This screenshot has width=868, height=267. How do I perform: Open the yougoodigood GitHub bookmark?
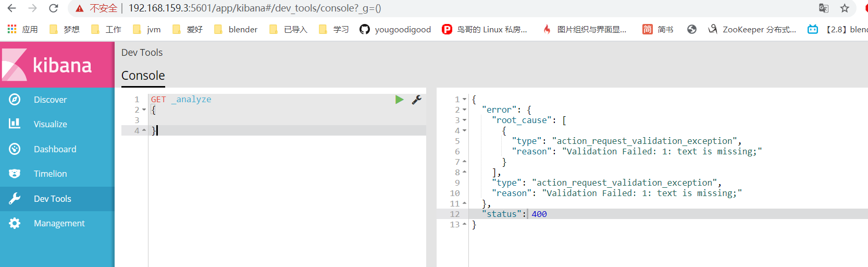(395, 29)
